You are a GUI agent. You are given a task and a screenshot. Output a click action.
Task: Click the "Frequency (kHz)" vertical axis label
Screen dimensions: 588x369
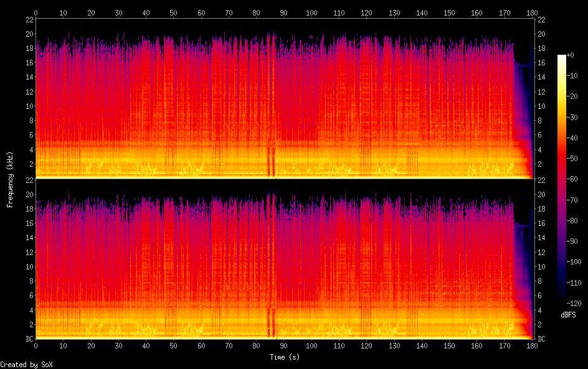click(x=10, y=179)
